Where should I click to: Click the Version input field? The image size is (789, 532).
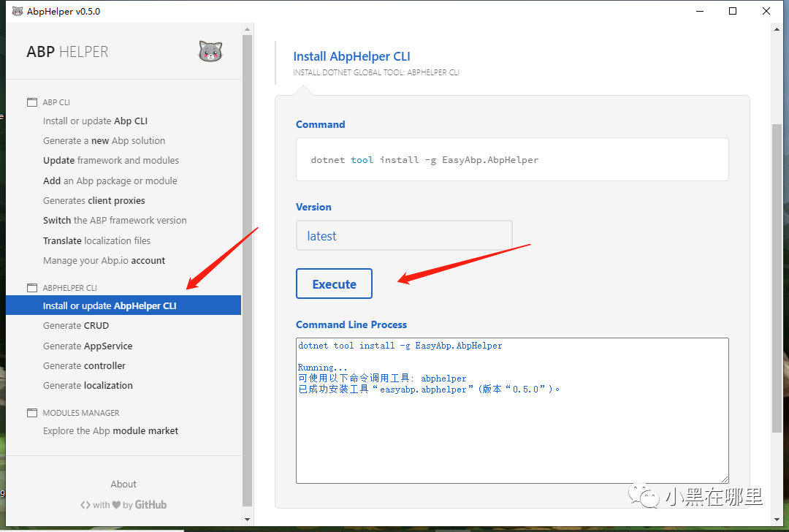(x=404, y=235)
